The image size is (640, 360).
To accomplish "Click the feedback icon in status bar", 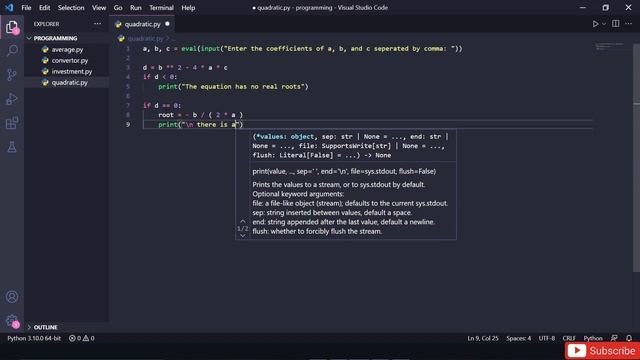I will (614, 338).
